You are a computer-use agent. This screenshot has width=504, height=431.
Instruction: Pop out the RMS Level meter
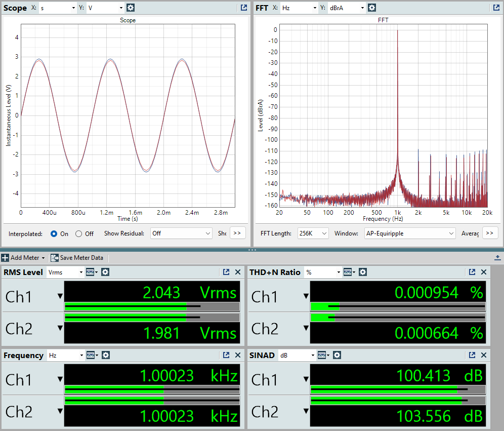[226, 272]
